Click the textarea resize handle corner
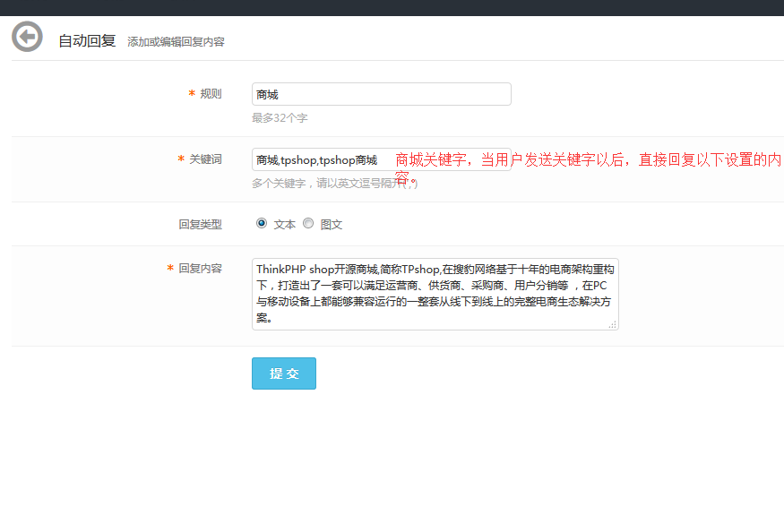Viewport: 784px width, 532px height. point(613,324)
